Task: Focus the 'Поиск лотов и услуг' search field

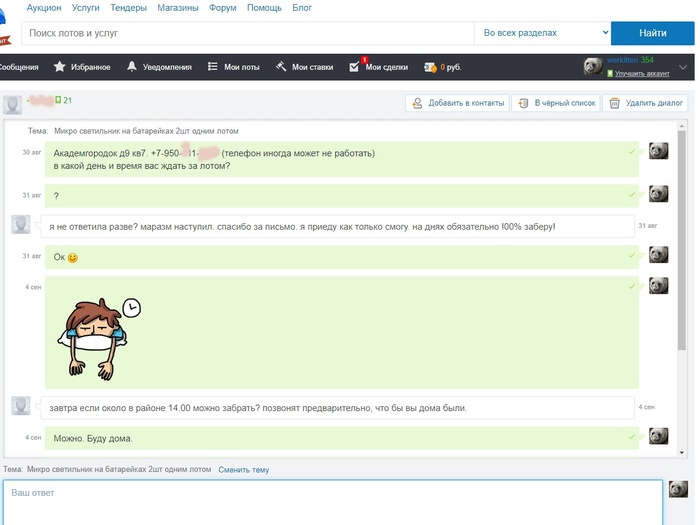Action: click(247, 33)
